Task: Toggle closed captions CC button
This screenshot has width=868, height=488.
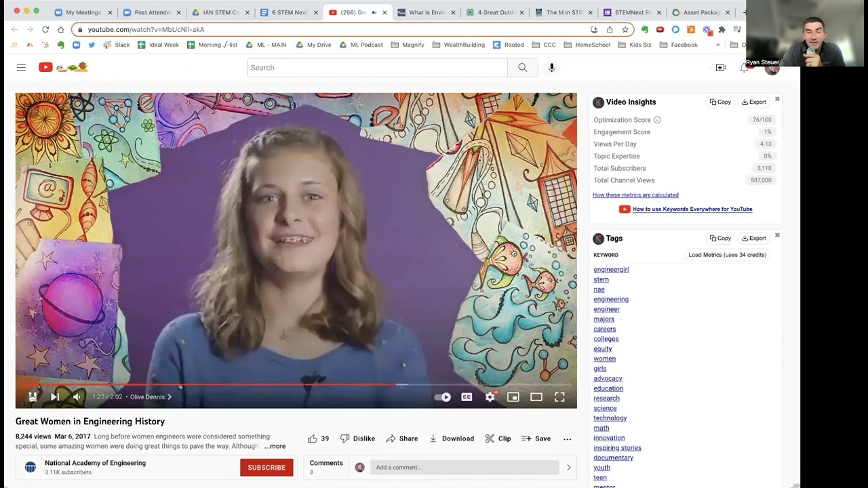Action: tap(467, 397)
